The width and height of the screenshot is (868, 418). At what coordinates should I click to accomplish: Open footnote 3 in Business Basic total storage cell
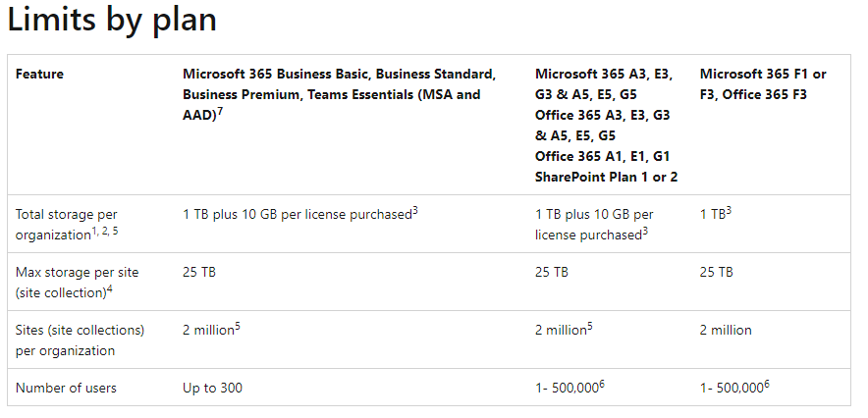coord(415,209)
